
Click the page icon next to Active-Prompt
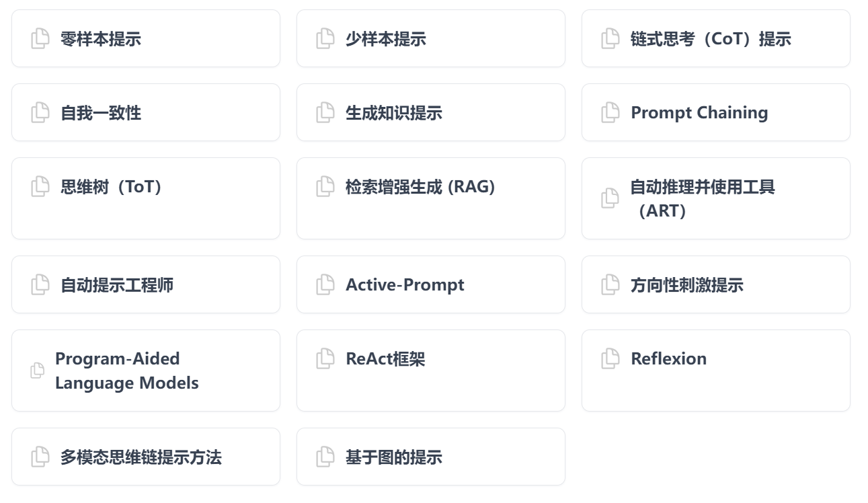pyautogui.click(x=325, y=284)
